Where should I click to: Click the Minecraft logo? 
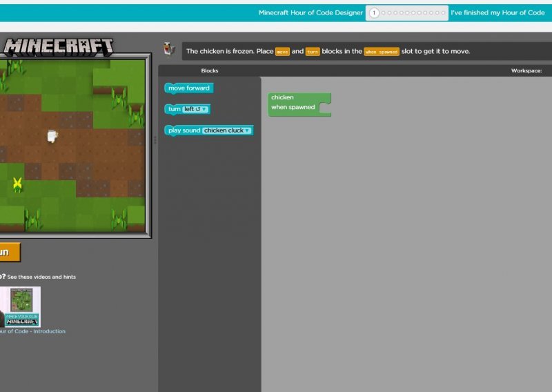(x=58, y=47)
